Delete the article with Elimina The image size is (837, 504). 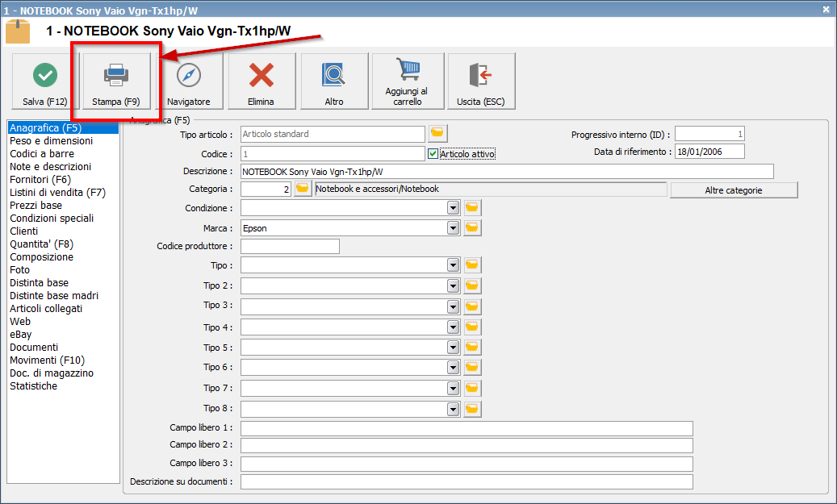[262, 81]
